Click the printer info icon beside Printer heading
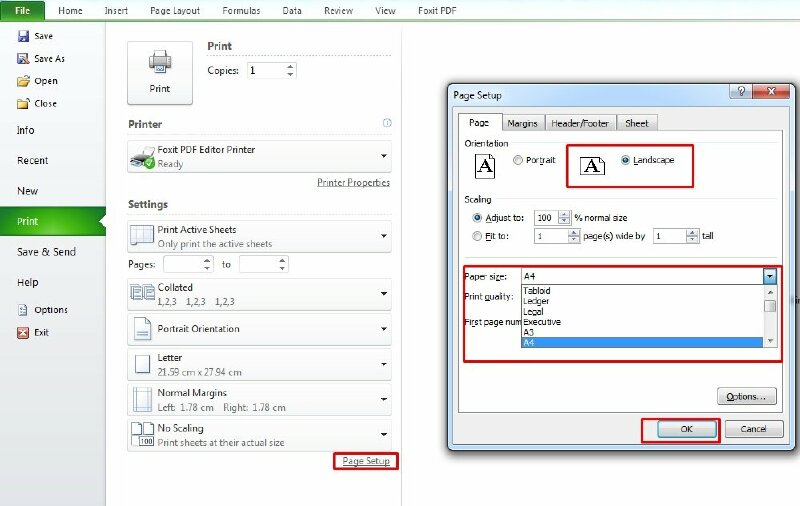 387,123
